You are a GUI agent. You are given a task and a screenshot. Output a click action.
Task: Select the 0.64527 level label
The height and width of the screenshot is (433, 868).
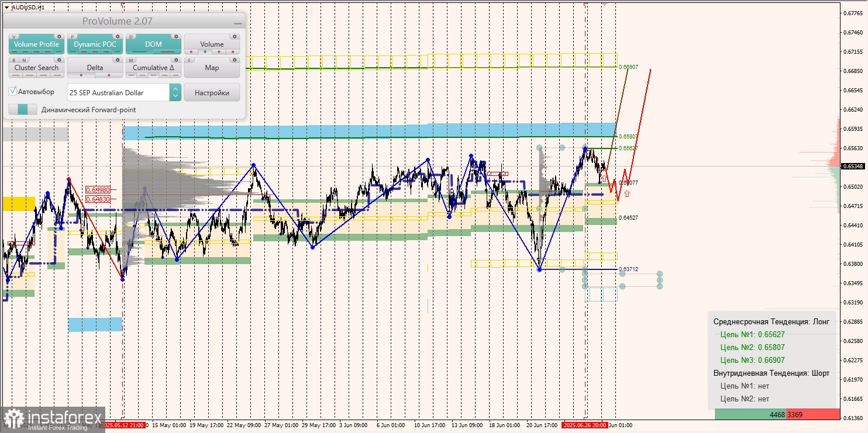[628, 217]
